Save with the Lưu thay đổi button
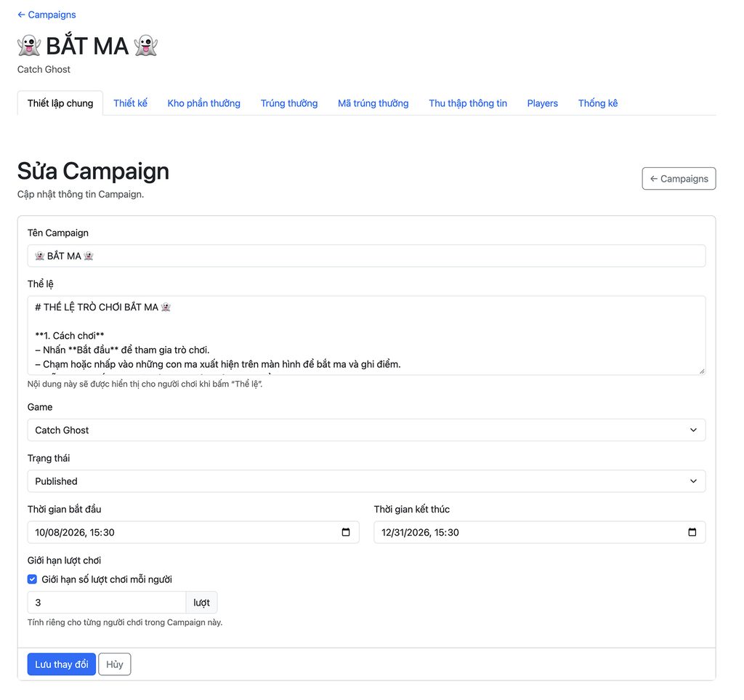The height and width of the screenshot is (700, 744). 62,664
